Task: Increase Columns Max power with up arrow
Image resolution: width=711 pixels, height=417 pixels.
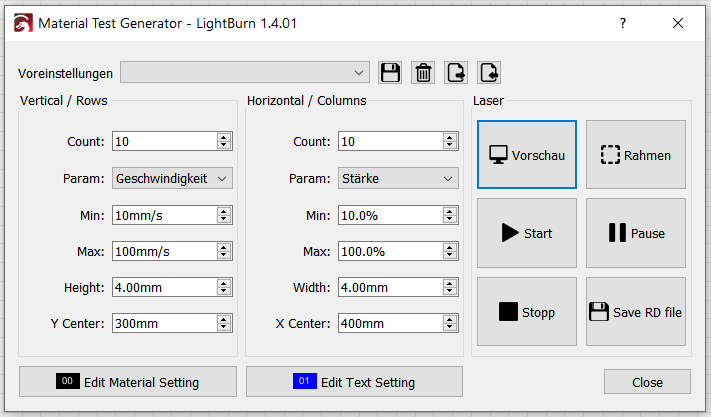Action: [449, 247]
